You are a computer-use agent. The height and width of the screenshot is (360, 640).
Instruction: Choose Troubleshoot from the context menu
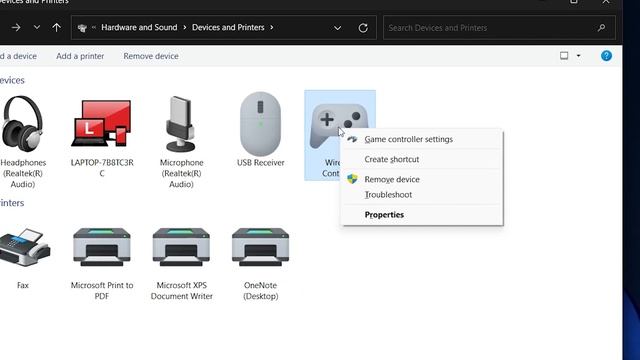(422, 195)
